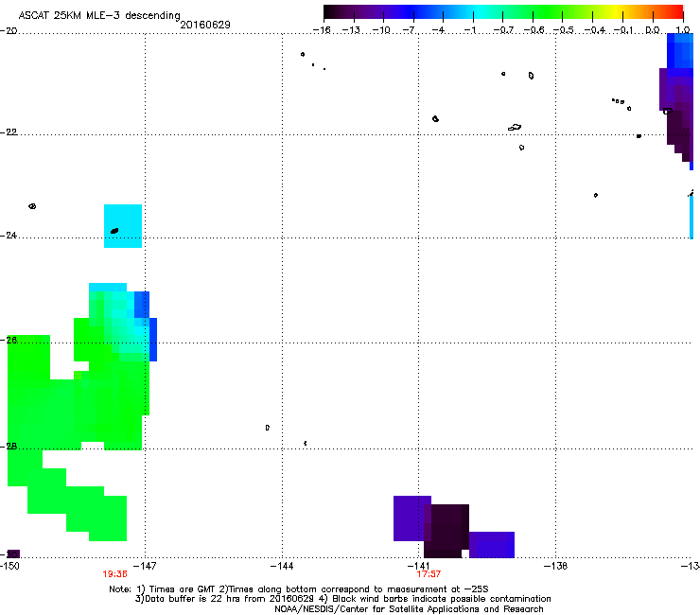700x615 pixels.
Task: Select the "-0.7" color scale label
Action: [x=503, y=30]
